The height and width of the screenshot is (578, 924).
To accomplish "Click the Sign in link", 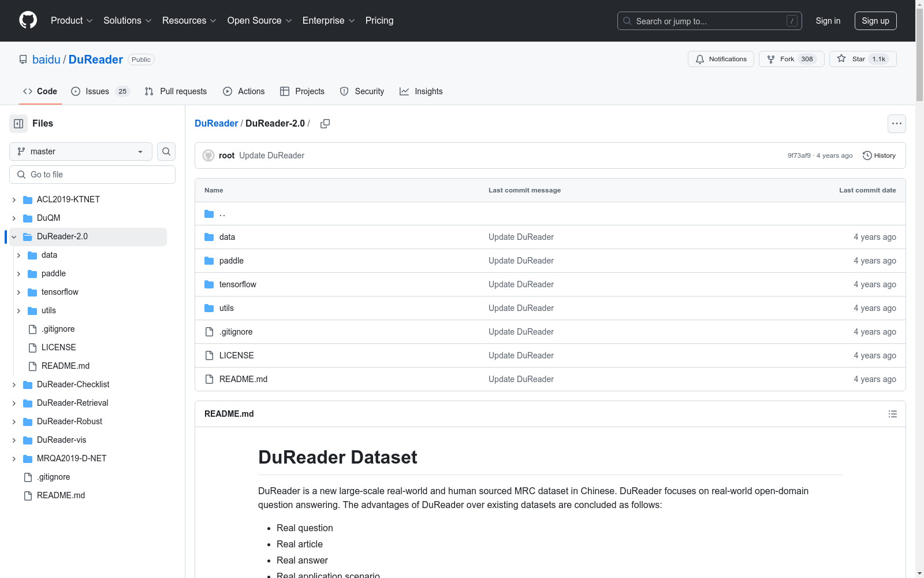I will 828,21.
